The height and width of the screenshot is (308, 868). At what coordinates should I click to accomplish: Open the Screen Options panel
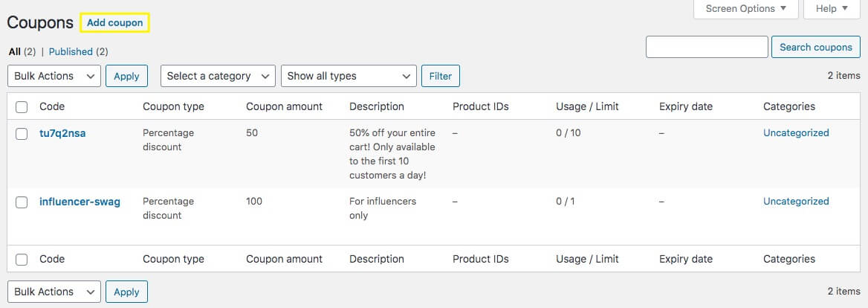745,9
